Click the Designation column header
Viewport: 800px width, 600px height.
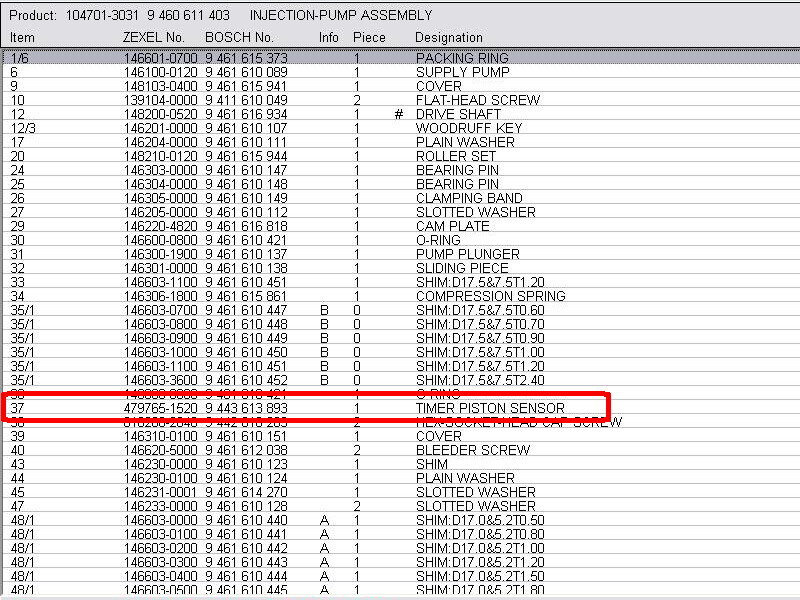click(448, 37)
